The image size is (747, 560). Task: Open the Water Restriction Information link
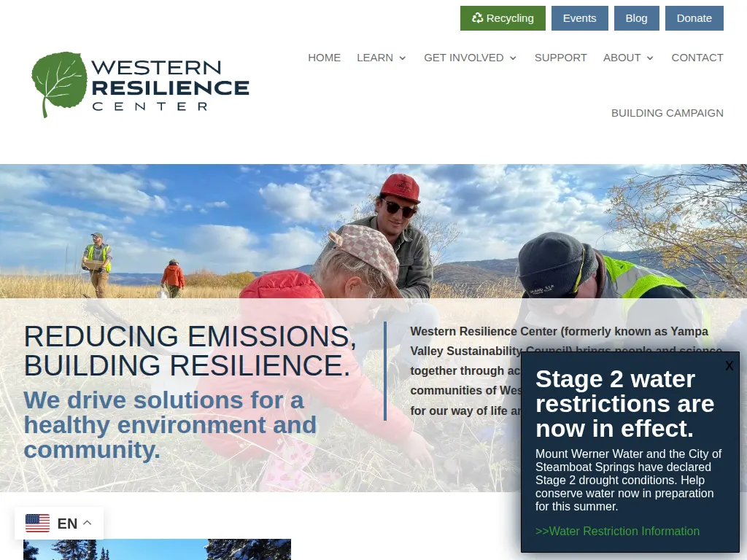617,531
